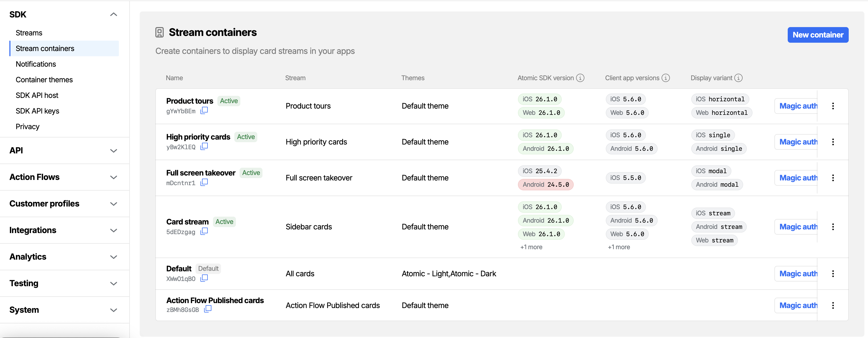The image size is (868, 338).
Task: Click Magic auth for Full screen takeover
Action: (x=796, y=178)
